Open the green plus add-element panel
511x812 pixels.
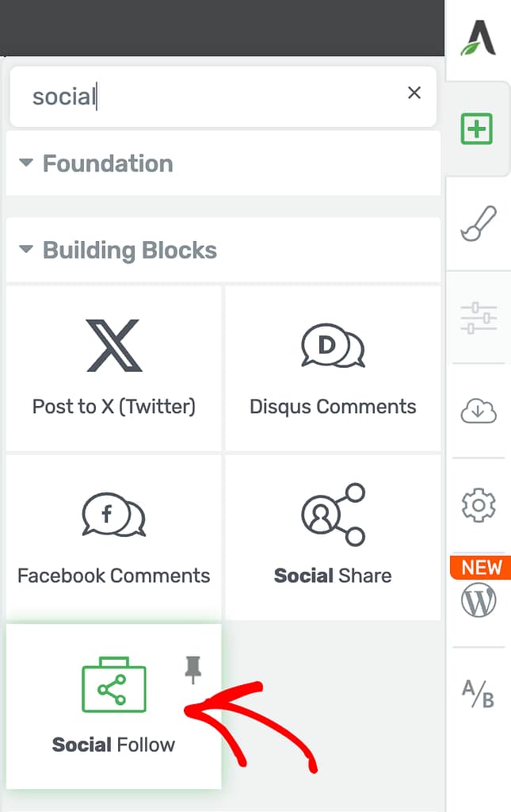(476, 128)
